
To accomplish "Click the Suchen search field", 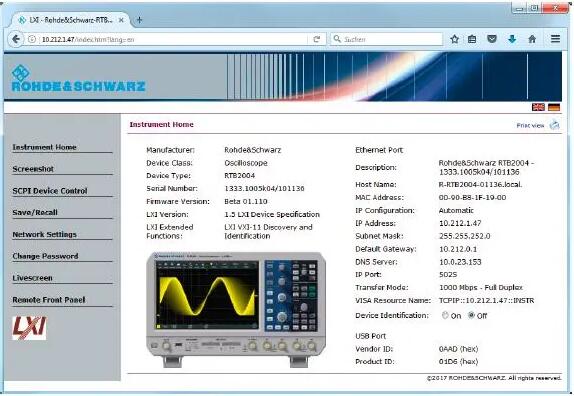I will click(x=387, y=39).
